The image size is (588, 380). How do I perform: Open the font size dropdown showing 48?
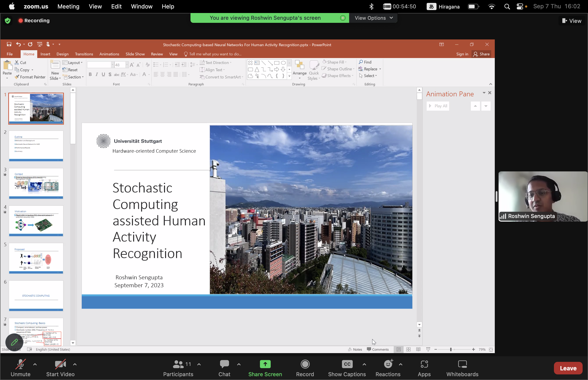click(x=127, y=65)
